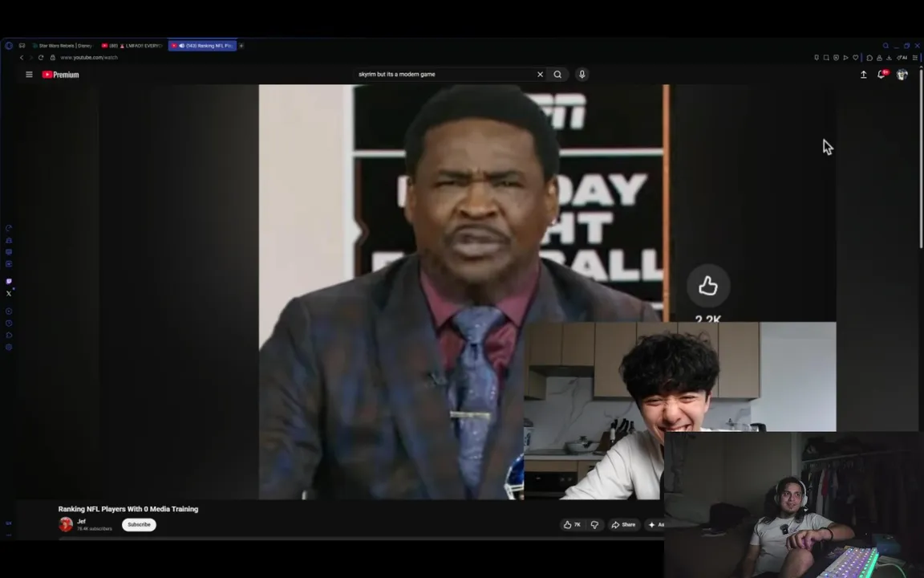This screenshot has height=578, width=924.
Task: Open the YouTube hamburger guide menu
Action: [x=29, y=75]
